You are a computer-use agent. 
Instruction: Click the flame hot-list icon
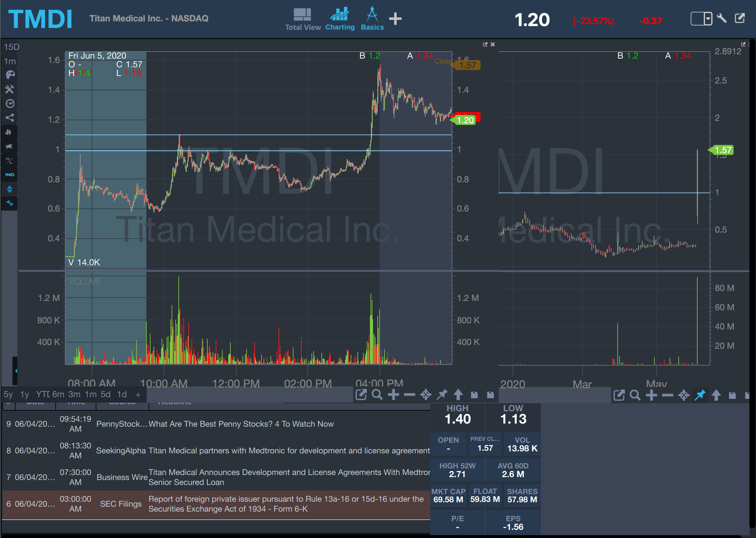(9, 132)
